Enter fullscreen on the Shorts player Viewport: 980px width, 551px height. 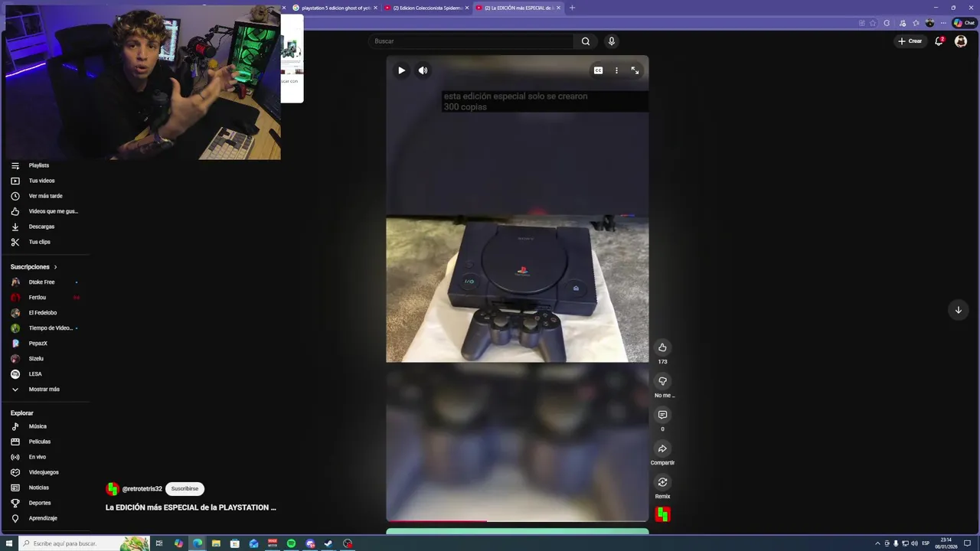(635, 70)
